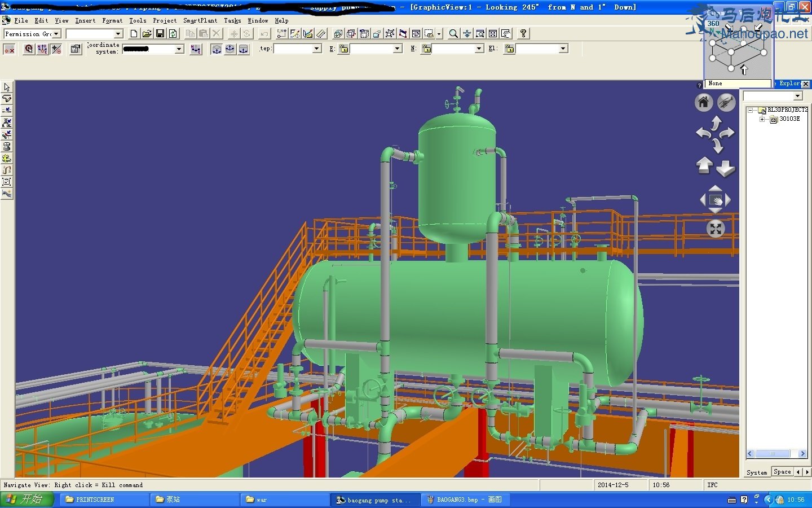Viewport: 812px width, 508px height.
Task: Open the Tools menu
Action: 138,20
